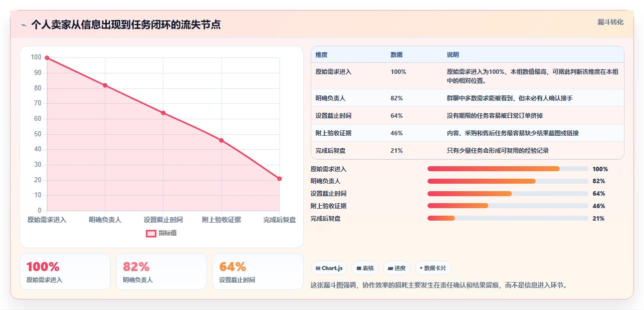Click the table cell 原始需求进入
644x310 pixels.
click(x=334, y=72)
